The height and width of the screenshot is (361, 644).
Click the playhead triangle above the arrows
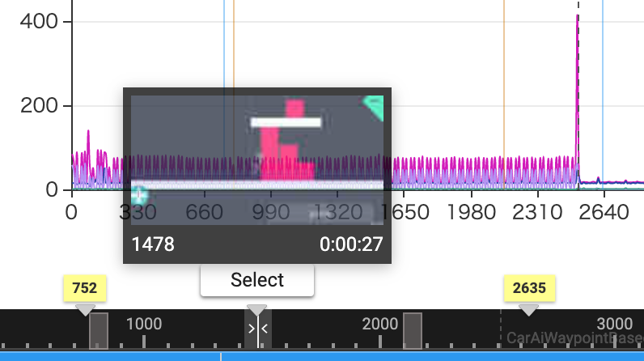coord(257,310)
